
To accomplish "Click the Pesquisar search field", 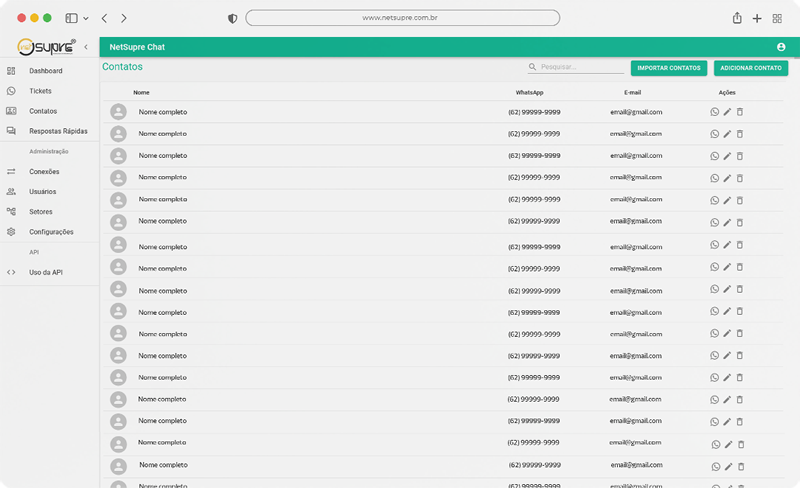I will point(580,68).
